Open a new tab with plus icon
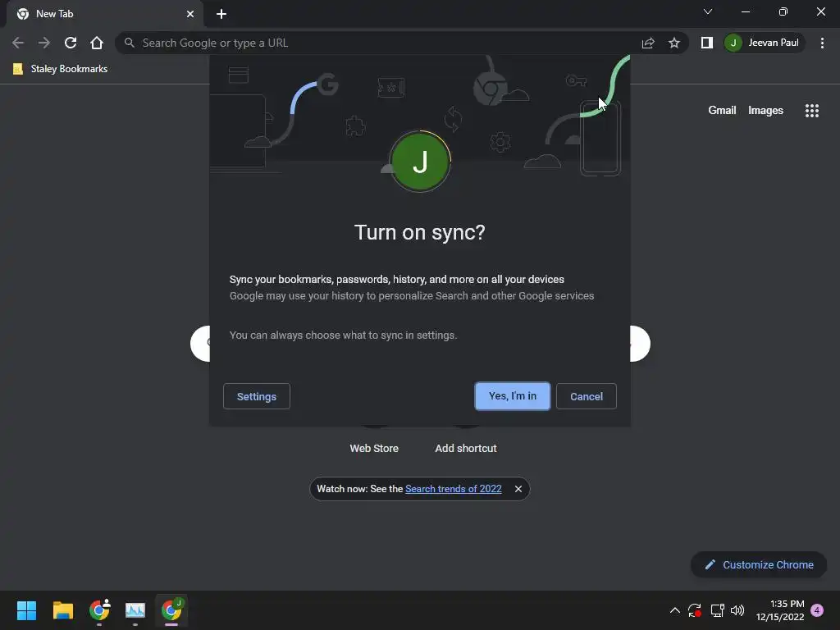This screenshot has width=840, height=630. 221,14
